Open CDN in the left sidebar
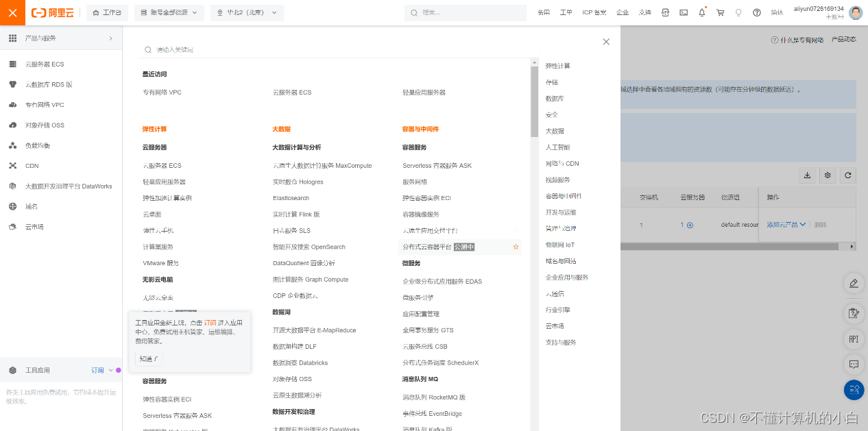The width and height of the screenshot is (868, 431). point(32,166)
